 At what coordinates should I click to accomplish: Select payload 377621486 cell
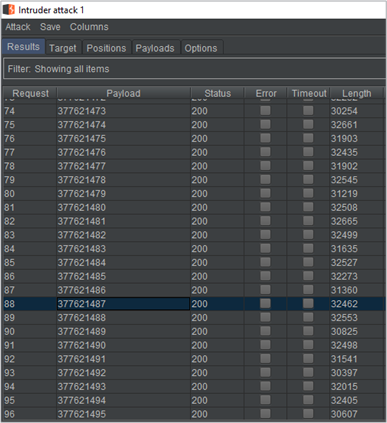123,290
